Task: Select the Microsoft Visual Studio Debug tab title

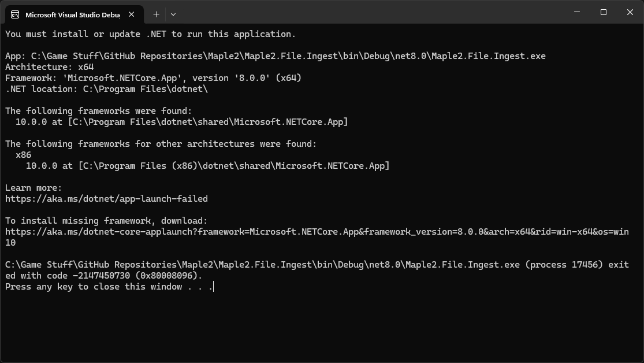Action: coord(73,14)
